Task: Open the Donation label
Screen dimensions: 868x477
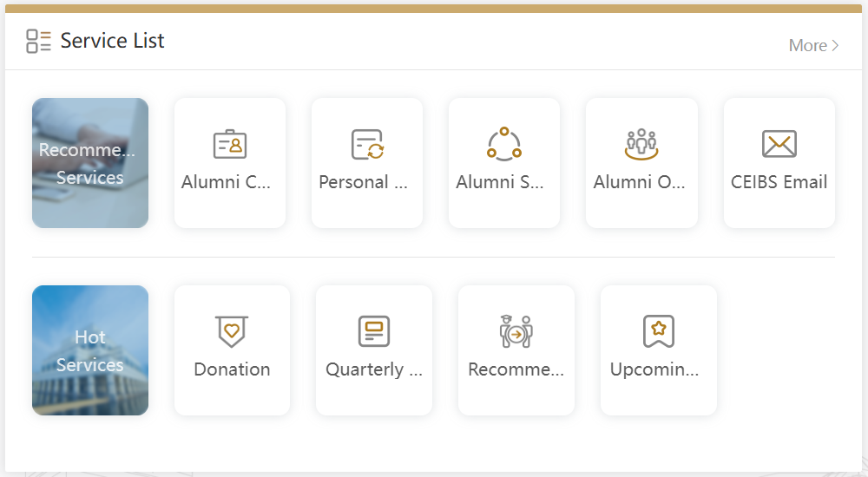Action: [x=232, y=369]
